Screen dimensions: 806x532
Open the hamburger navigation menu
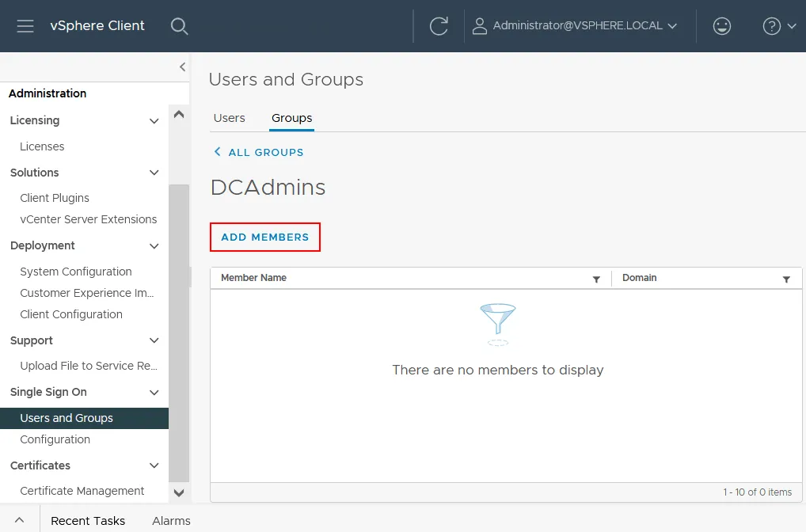pyautogui.click(x=25, y=26)
